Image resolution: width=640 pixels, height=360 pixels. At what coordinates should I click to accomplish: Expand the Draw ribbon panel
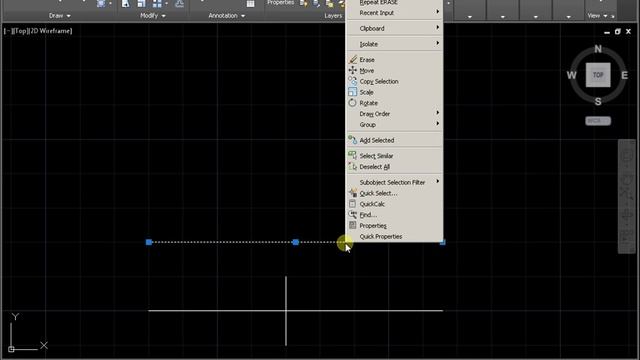point(60,16)
